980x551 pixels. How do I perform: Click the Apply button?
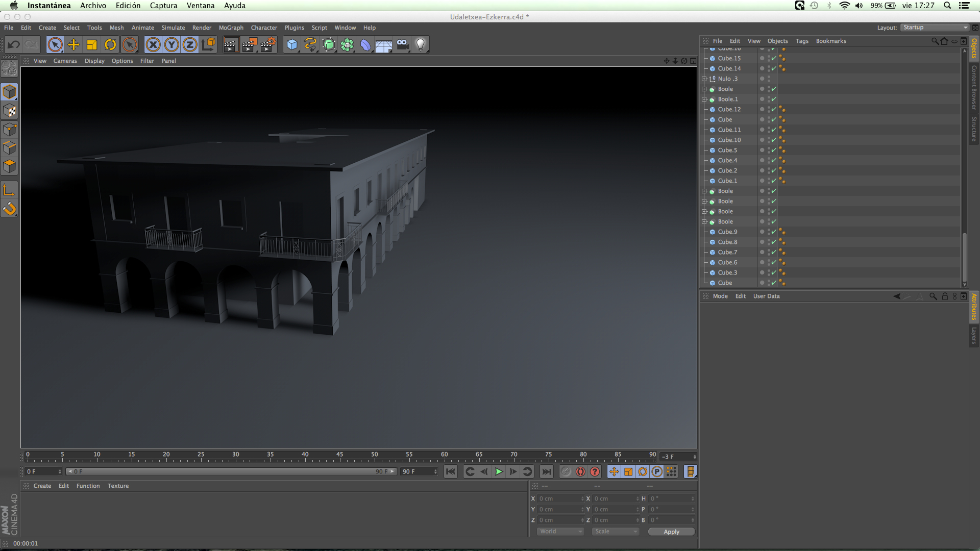[671, 532]
